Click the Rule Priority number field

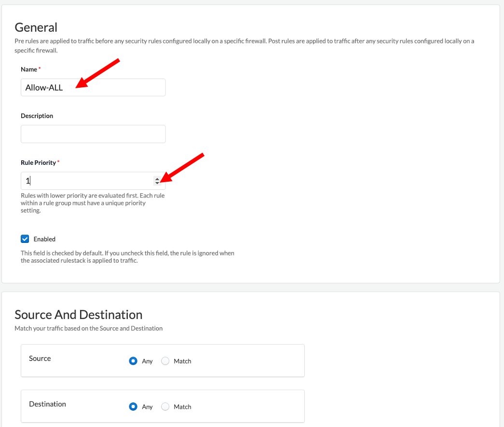coord(93,181)
